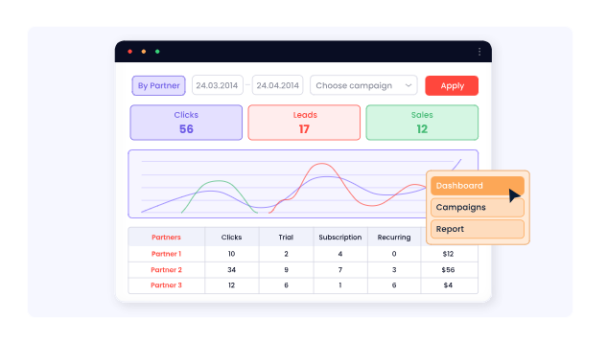Screen dimensions: 607x364
Task: Click Partner 3 clicks value 12
Action: (x=231, y=285)
